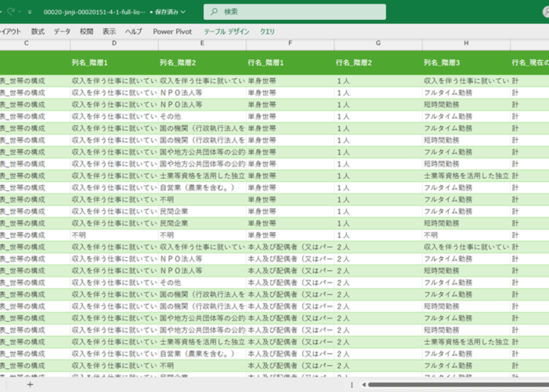
Task: Click the file name 00020-jinji-00020151-4-1-full-lis
Action: point(94,12)
